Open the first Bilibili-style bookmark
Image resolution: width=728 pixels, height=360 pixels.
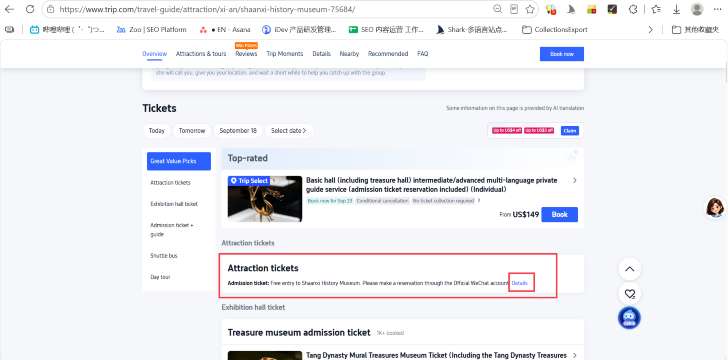point(67,30)
